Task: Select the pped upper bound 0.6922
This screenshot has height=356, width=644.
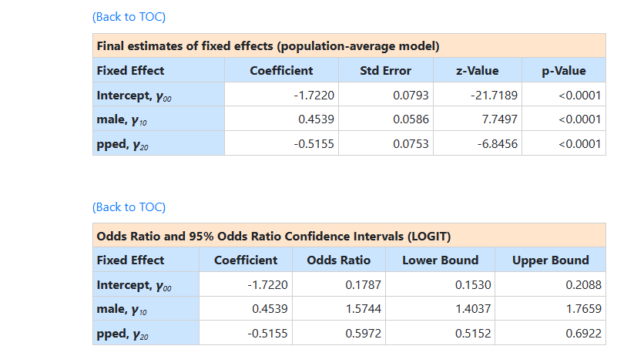Action: (583, 334)
